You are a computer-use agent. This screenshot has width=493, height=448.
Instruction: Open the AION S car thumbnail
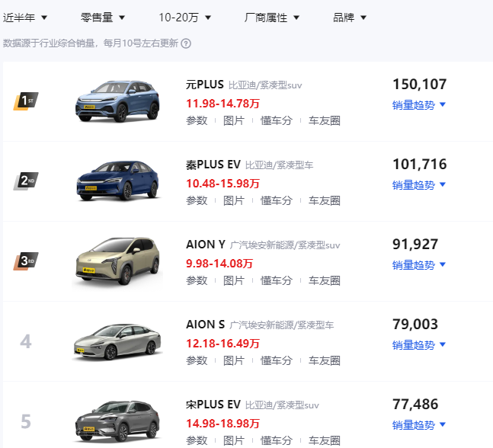(117, 341)
